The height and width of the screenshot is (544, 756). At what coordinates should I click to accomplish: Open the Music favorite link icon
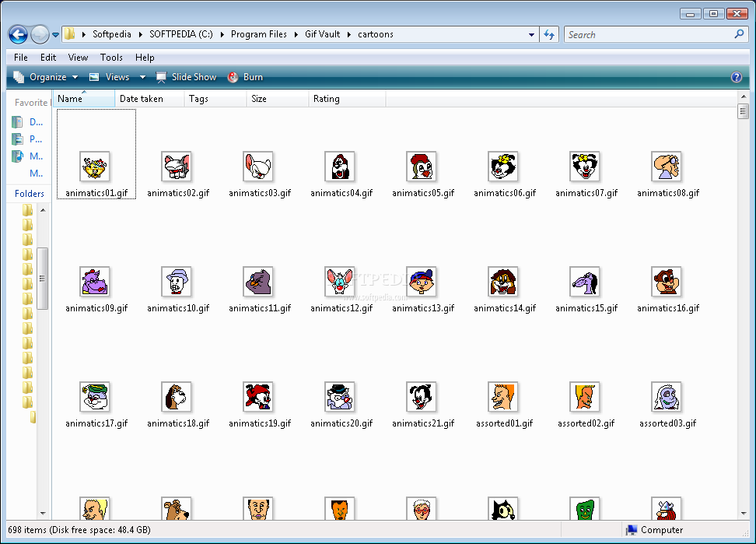point(17,156)
